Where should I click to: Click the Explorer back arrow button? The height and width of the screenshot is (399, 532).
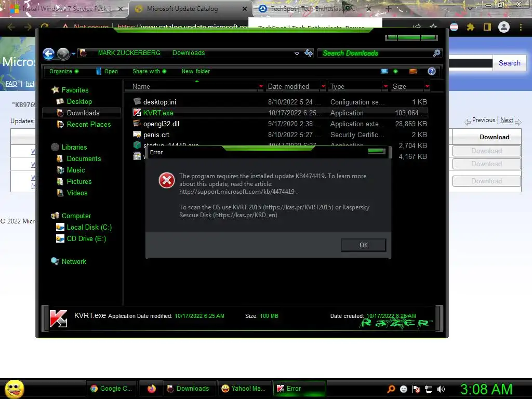(49, 54)
